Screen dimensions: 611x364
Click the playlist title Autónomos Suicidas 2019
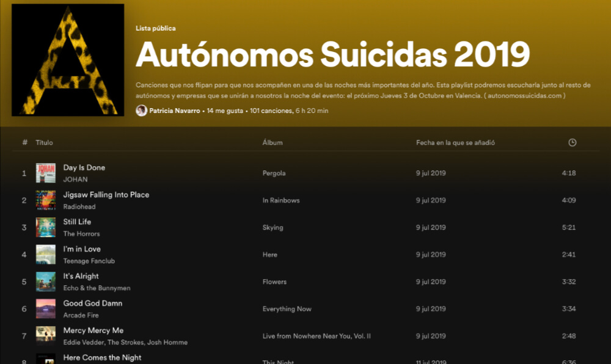(x=333, y=54)
